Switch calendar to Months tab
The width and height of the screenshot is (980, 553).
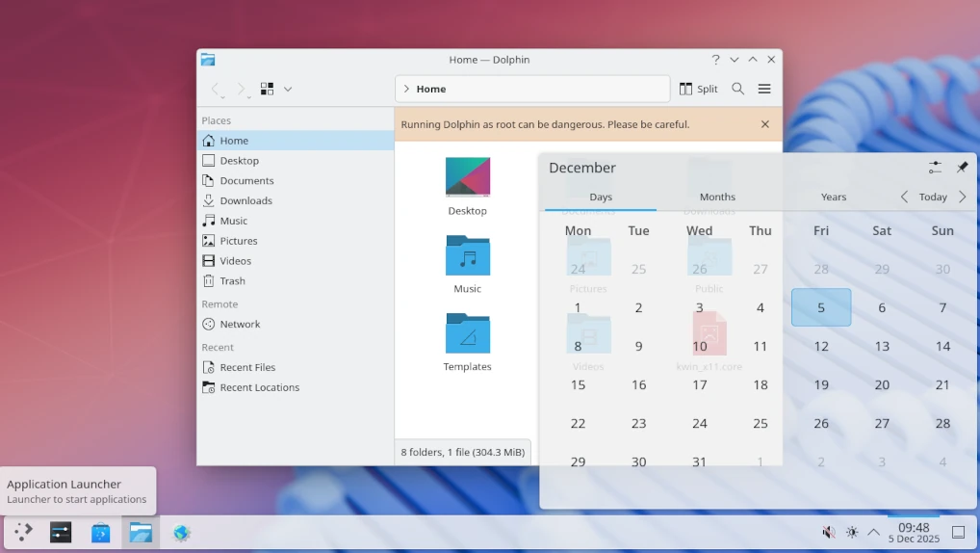(x=717, y=197)
